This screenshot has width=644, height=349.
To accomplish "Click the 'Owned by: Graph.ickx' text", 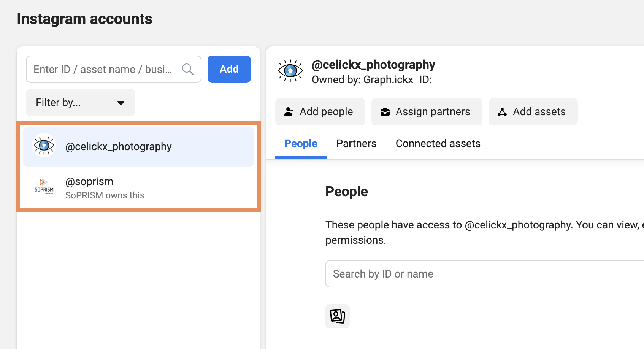I will pos(362,80).
